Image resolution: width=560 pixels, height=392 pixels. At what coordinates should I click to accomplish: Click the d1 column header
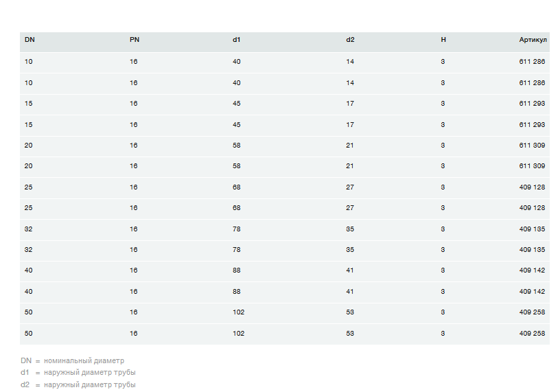point(237,40)
